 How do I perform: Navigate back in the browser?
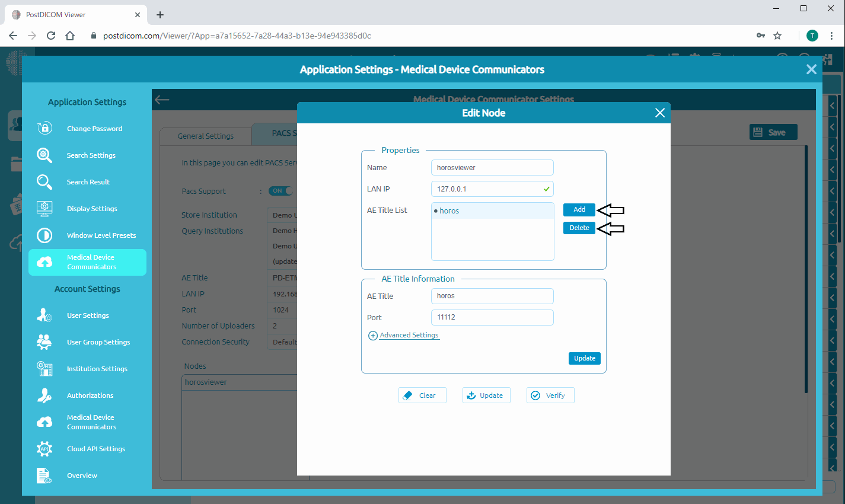[x=13, y=36]
